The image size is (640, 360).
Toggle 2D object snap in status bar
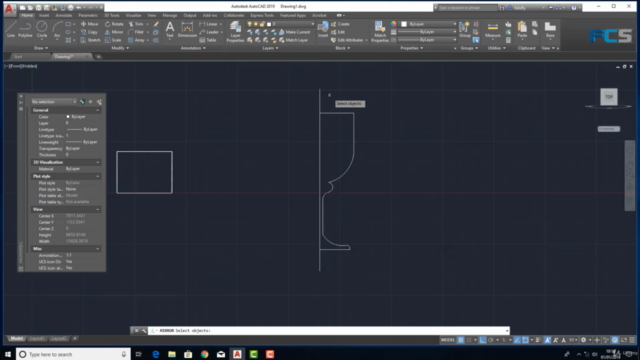(525, 340)
